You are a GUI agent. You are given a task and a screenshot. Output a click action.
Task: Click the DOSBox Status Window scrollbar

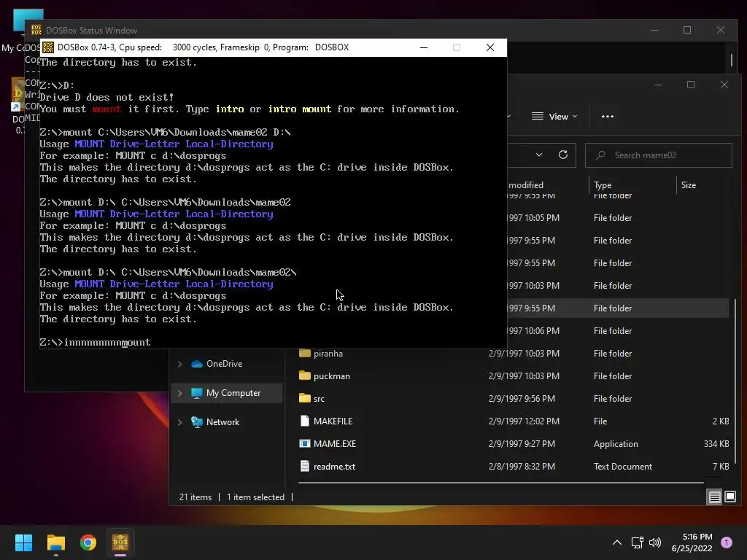click(x=732, y=60)
